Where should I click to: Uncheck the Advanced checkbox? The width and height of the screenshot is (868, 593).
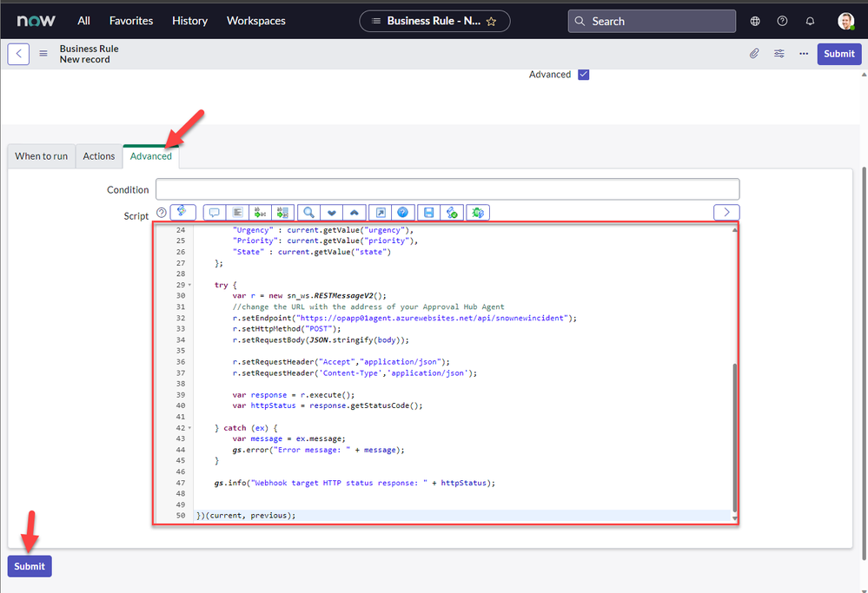click(x=584, y=75)
